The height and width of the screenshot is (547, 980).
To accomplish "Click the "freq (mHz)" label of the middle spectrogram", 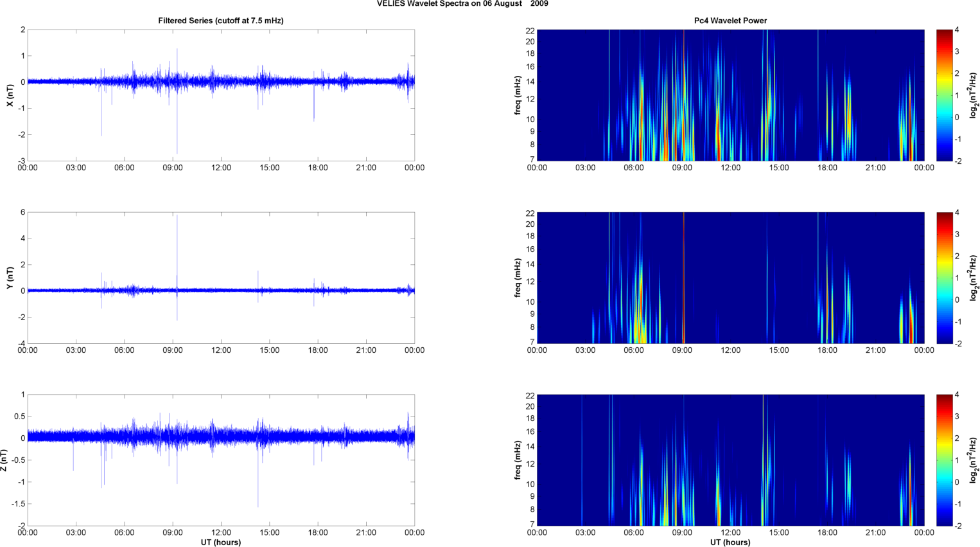I will click(x=518, y=278).
